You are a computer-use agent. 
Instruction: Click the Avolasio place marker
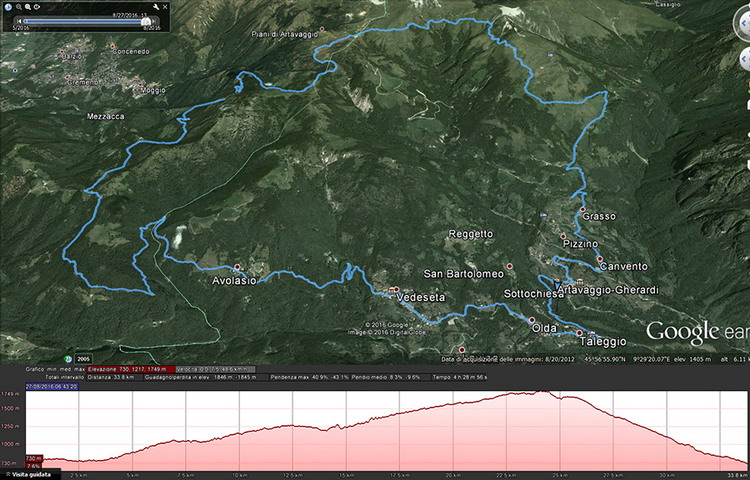[237, 267]
